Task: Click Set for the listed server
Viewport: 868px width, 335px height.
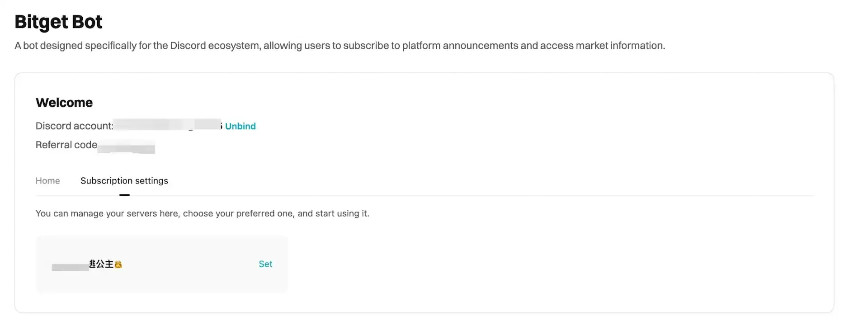Action: pyautogui.click(x=265, y=264)
